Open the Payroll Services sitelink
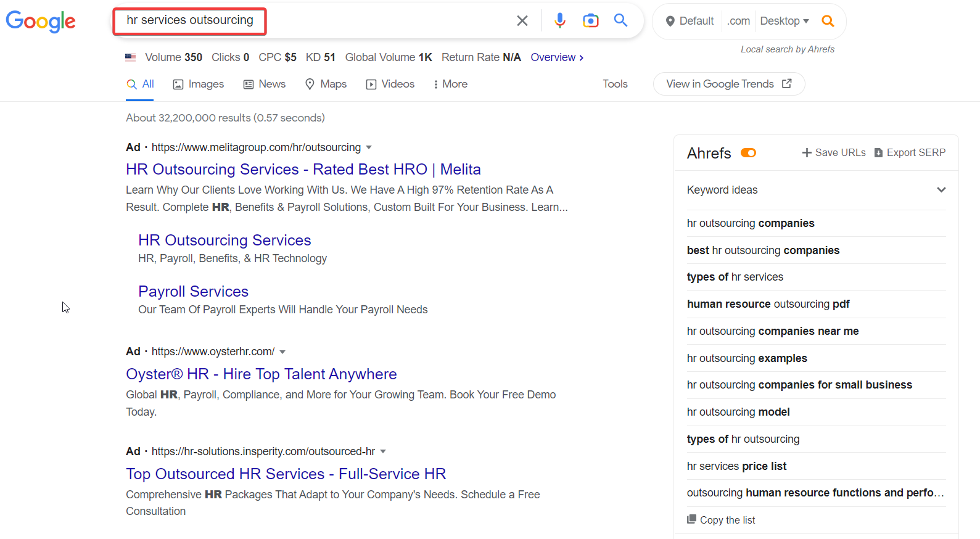 pos(193,291)
